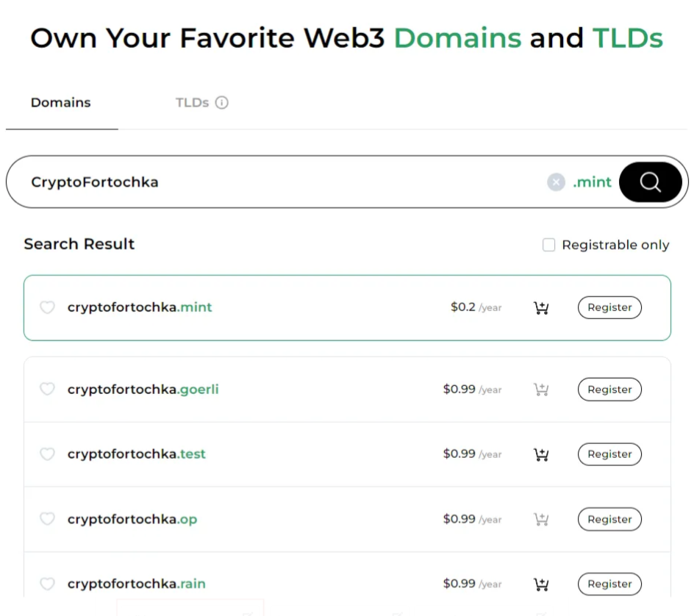The image size is (694, 616).
Task: Open the TLDs info icon
Action: (222, 103)
